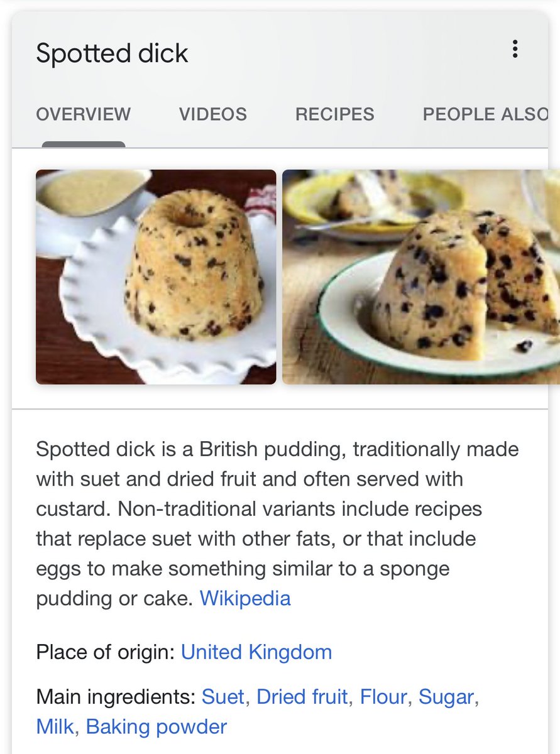Tap the Place of origin label

point(106,652)
